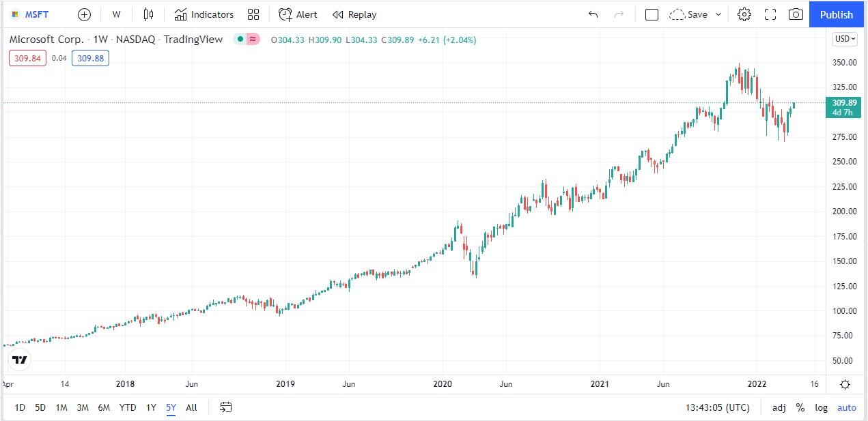The height and width of the screenshot is (421, 868).
Task: Click the add symbol compare plus icon
Action: coord(84,14)
